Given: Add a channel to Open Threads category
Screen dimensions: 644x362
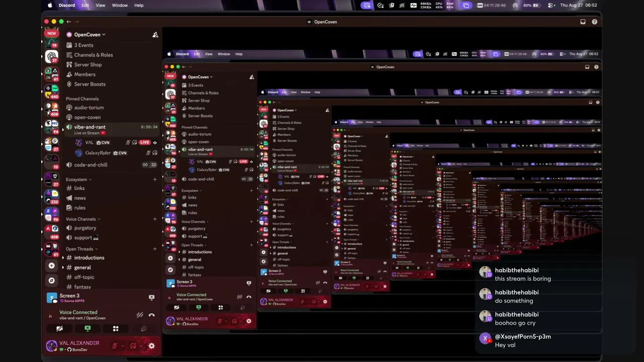Looking at the screenshot, I should pos(155,249).
